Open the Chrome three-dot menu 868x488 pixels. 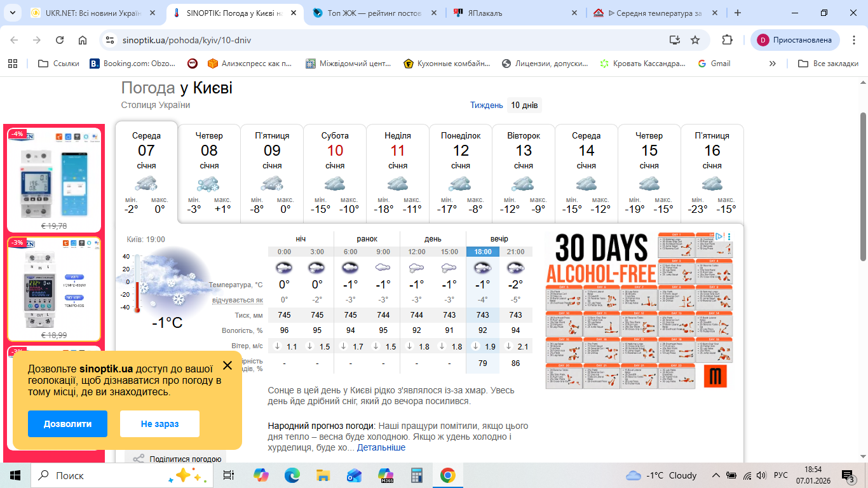click(x=853, y=40)
